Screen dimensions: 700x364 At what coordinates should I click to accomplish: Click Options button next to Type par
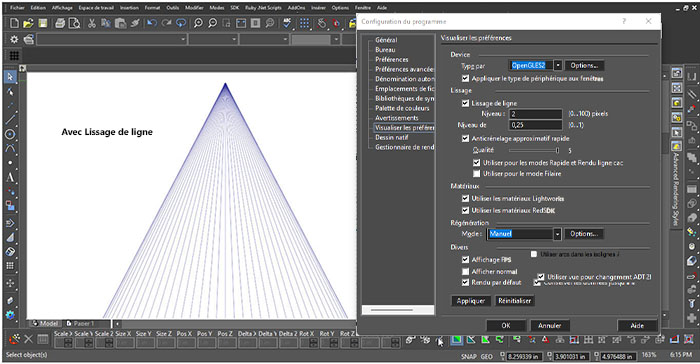point(584,66)
